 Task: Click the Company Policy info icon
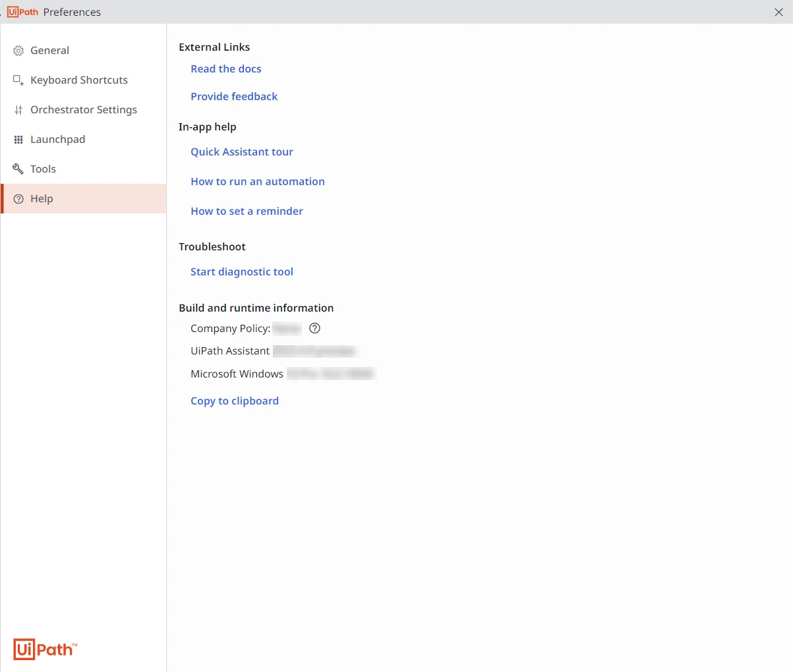(315, 328)
